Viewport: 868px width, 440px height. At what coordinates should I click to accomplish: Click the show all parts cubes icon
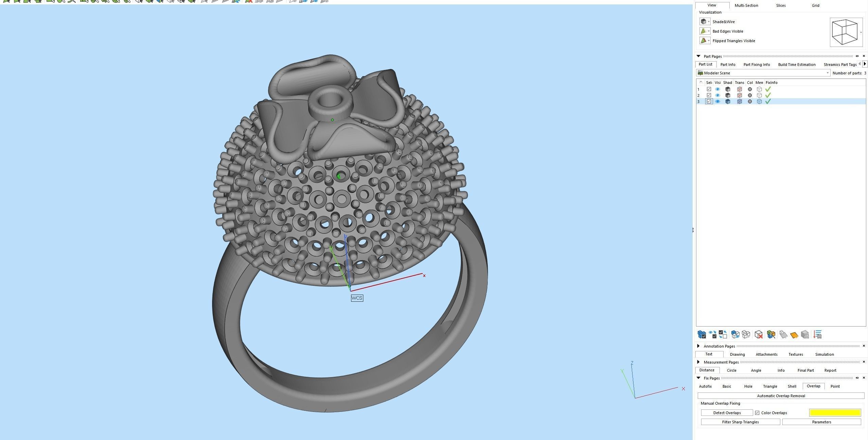(x=735, y=335)
